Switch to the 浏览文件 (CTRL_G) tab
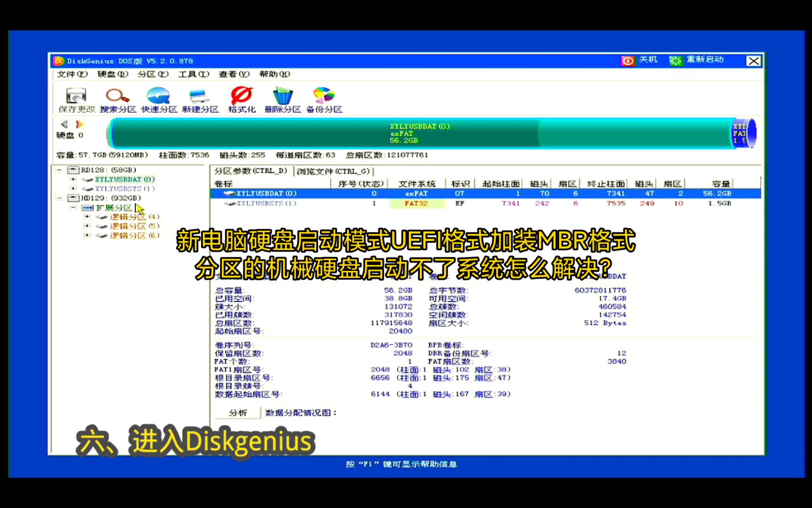This screenshot has width=812, height=508. coord(334,171)
